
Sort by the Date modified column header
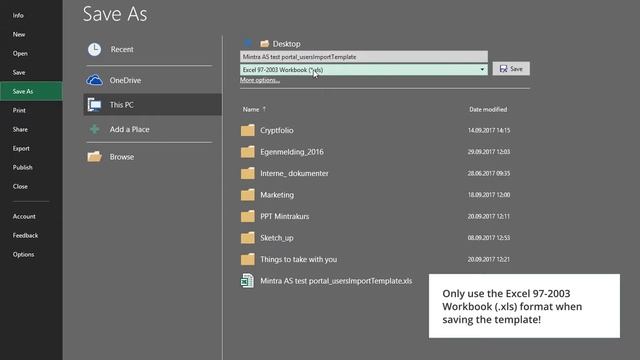point(488,109)
